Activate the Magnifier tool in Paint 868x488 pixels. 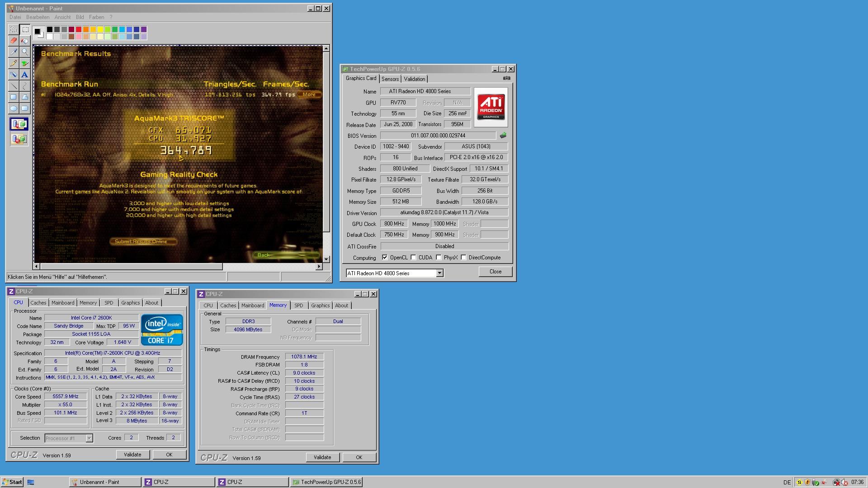[25, 52]
